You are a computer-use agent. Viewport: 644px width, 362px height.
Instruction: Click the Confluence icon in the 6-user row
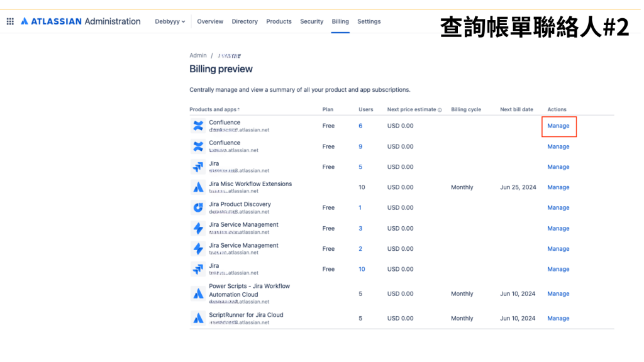198,126
